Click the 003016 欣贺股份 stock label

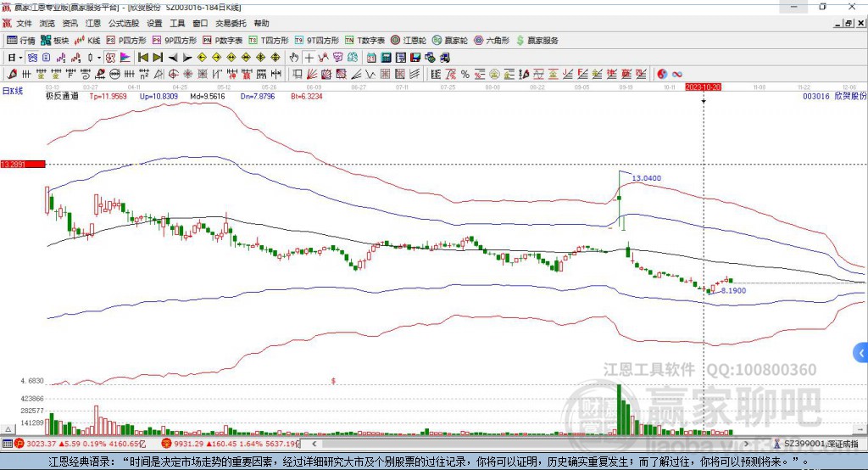pos(835,97)
